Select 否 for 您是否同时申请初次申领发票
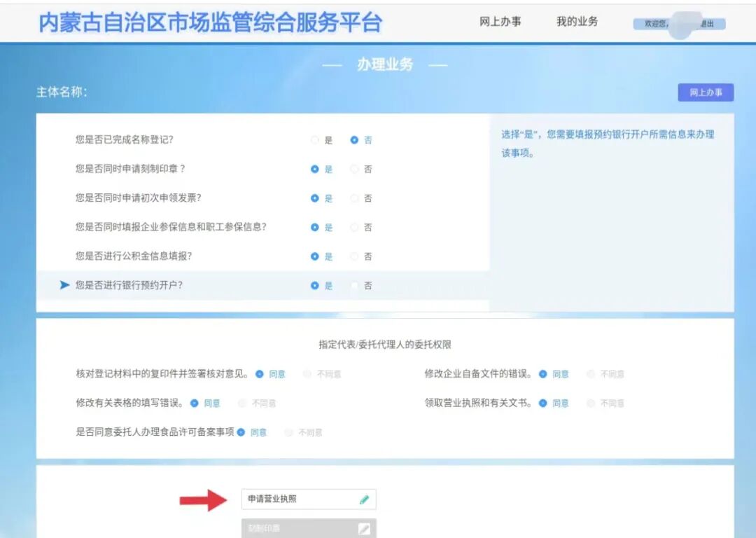 355,198
